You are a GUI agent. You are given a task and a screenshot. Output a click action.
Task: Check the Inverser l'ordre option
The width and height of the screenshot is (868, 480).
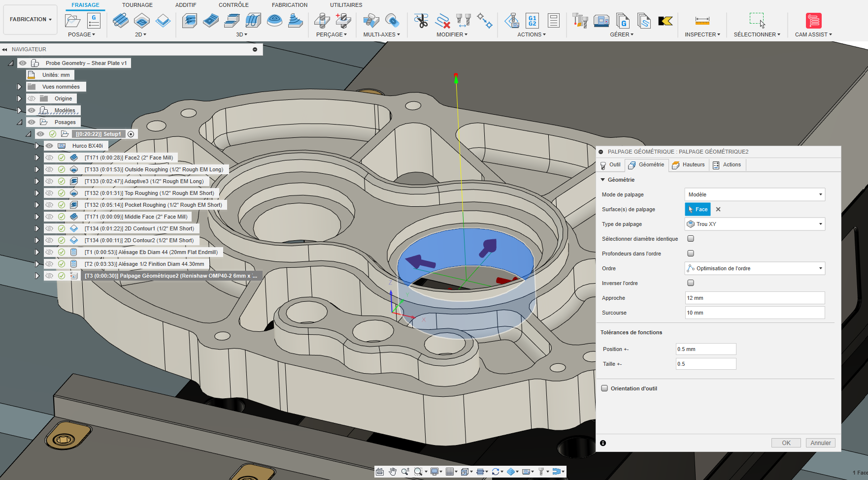click(x=691, y=283)
